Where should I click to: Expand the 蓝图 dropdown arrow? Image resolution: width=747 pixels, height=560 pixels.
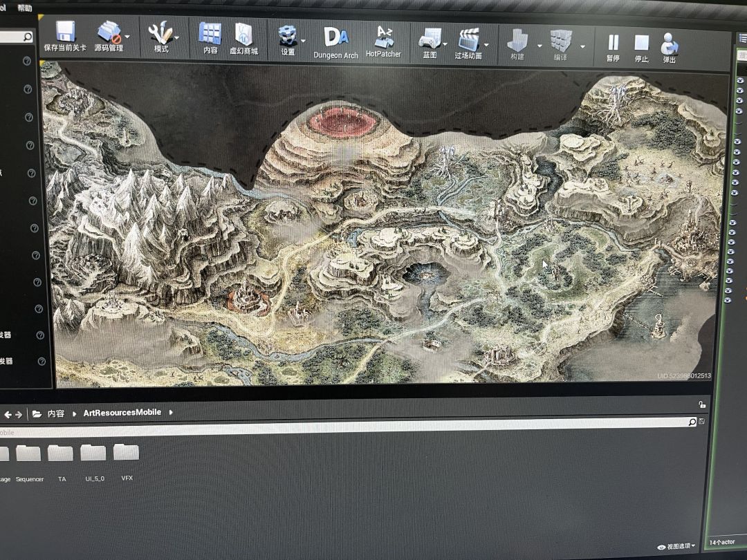pos(445,44)
